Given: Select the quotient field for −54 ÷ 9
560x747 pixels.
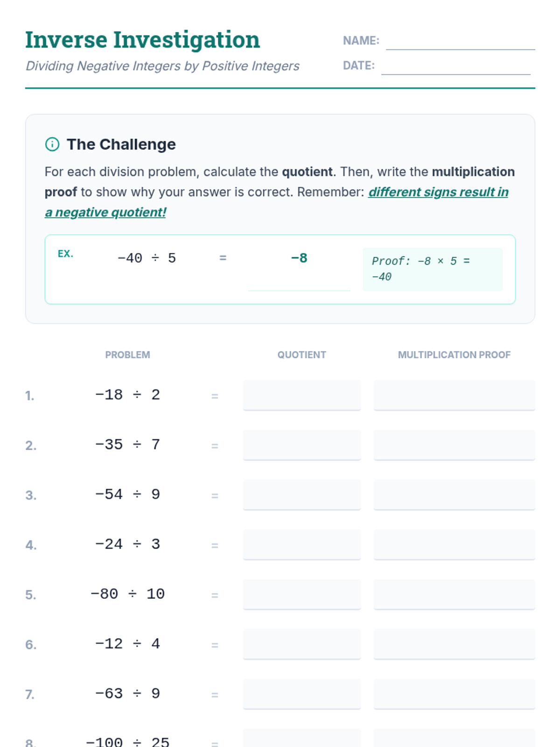Looking at the screenshot, I should point(302,495).
